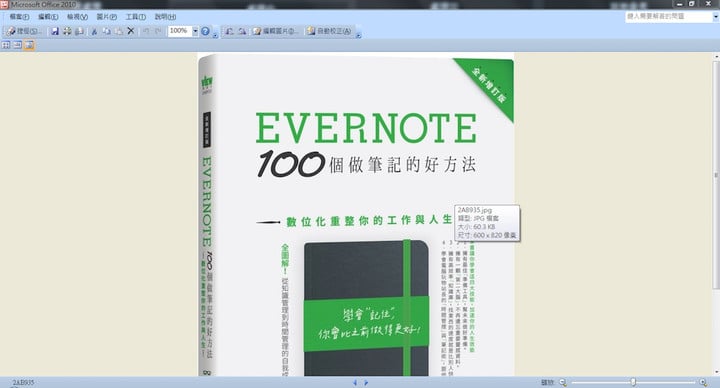Click the displayed Evernote book cover image
720x388 pixels.
pyautogui.click(x=356, y=214)
